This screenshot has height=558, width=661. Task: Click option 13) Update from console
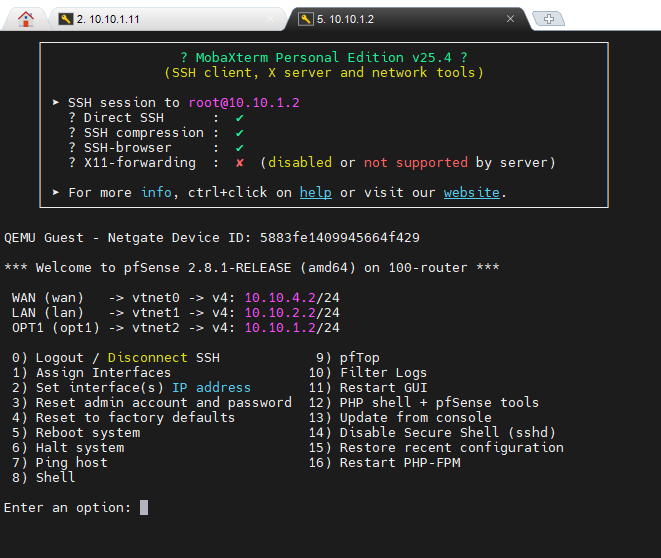pos(400,418)
